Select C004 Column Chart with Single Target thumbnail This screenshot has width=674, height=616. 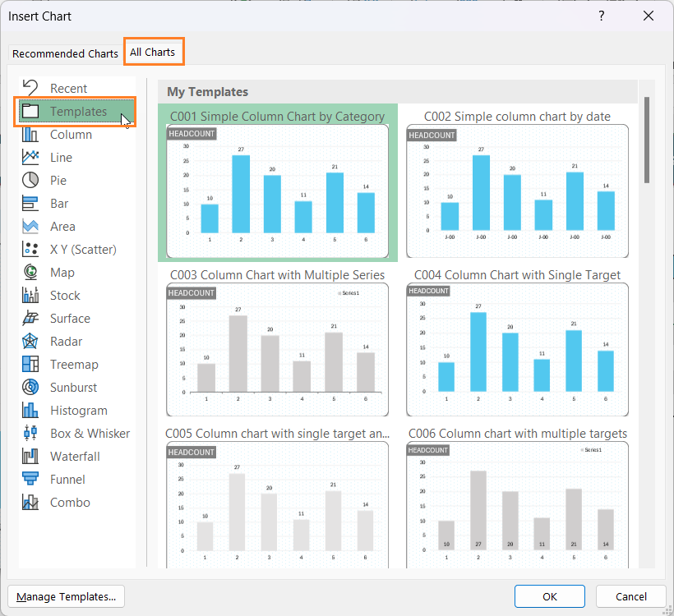click(517, 349)
